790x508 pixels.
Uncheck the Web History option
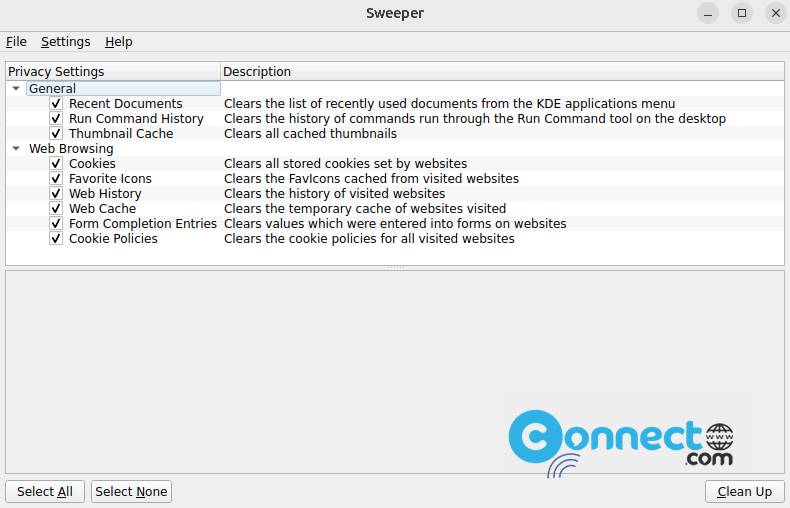tap(56, 194)
